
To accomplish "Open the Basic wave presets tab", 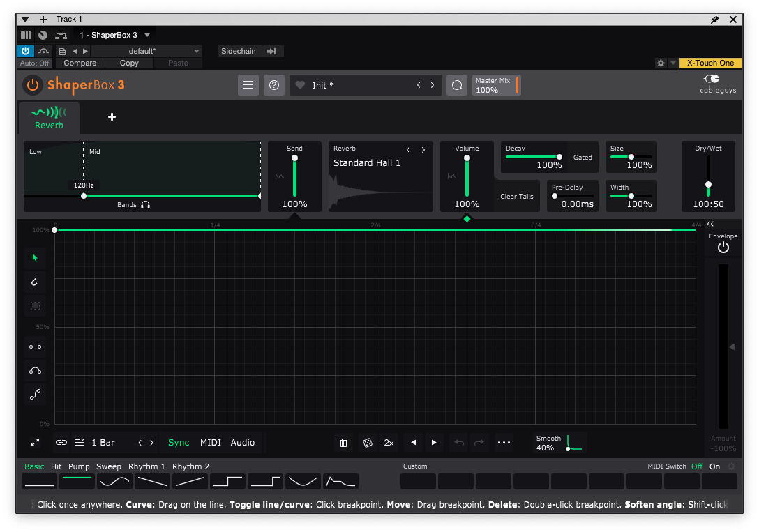I will (x=34, y=466).
